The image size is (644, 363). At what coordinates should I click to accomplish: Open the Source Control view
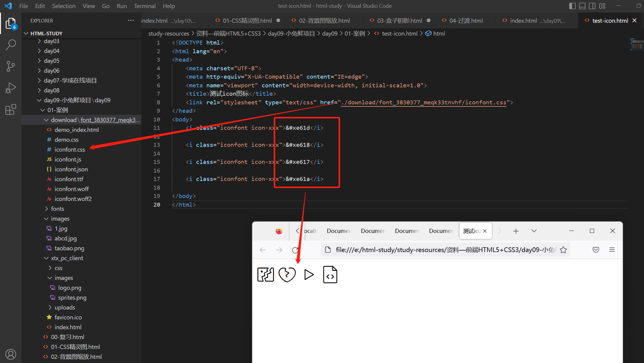coord(11,66)
